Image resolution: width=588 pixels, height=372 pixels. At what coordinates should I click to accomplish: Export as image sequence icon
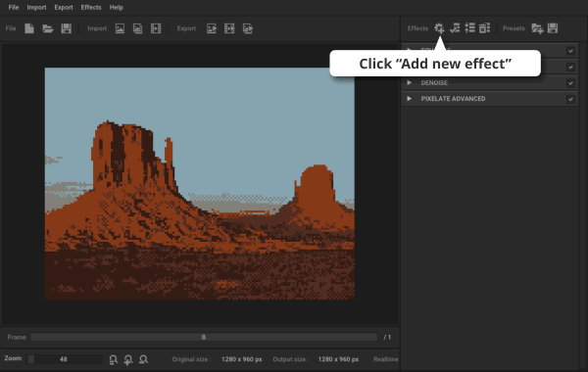click(x=248, y=28)
